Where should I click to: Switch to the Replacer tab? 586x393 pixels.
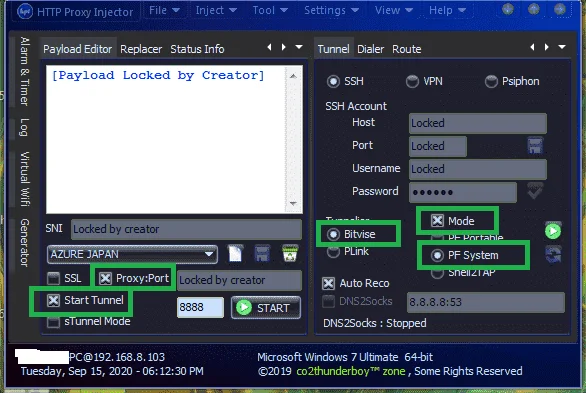point(141,49)
